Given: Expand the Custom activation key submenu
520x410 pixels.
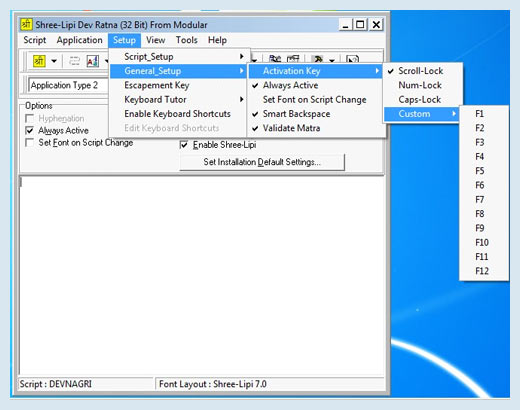Looking at the screenshot, I should (x=421, y=114).
